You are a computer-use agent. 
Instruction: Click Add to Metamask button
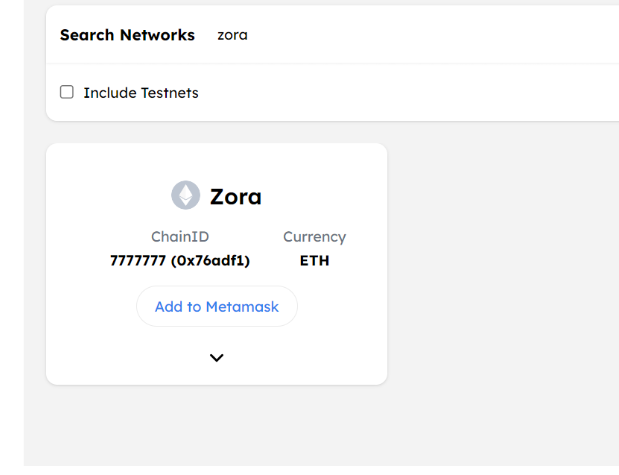click(x=217, y=306)
